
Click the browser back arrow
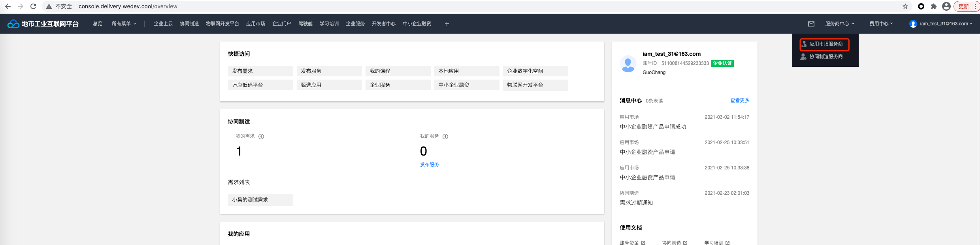[8, 6]
